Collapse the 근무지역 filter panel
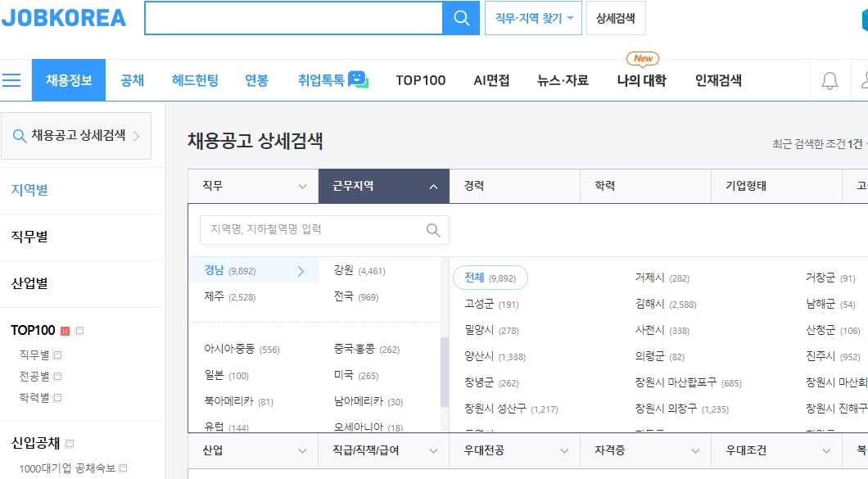 coord(383,186)
